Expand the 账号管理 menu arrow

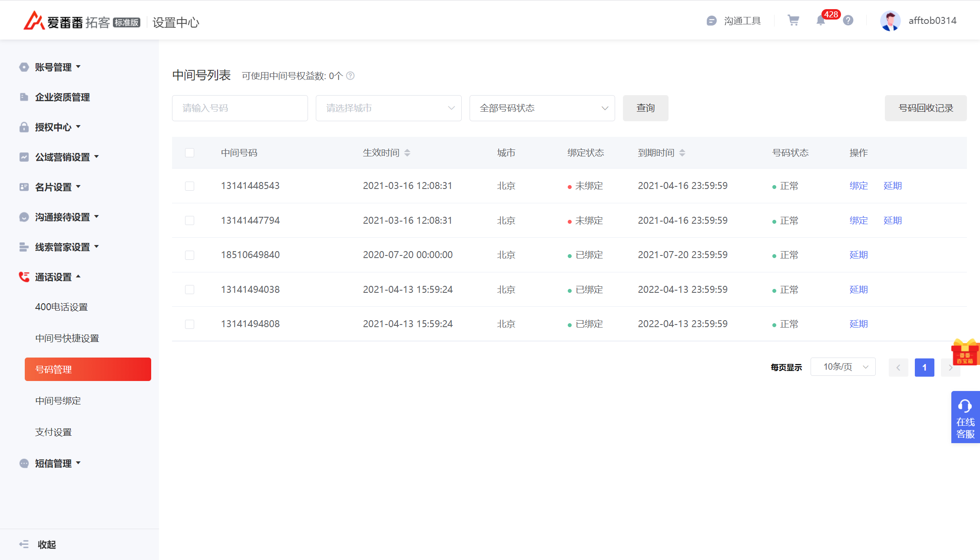tap(78, 66)
